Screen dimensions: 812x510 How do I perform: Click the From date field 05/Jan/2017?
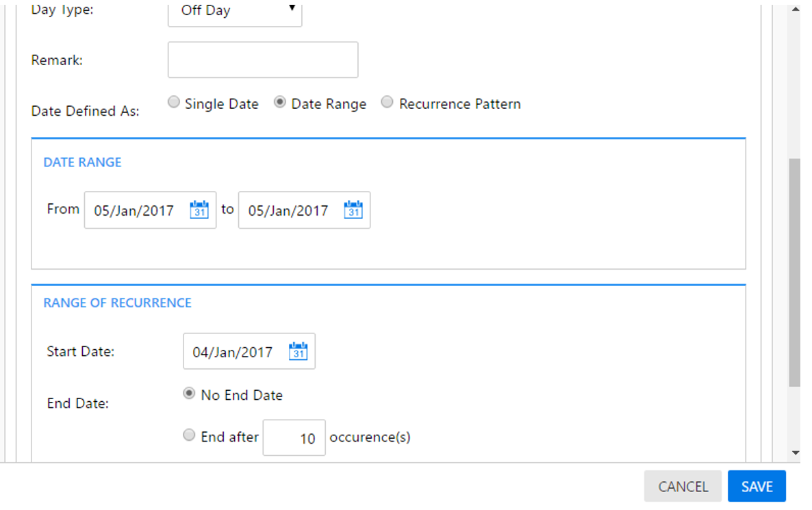[150, 210]
